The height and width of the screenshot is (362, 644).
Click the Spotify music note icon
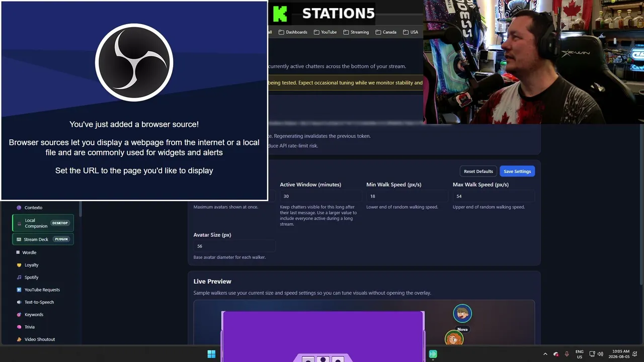19,278
